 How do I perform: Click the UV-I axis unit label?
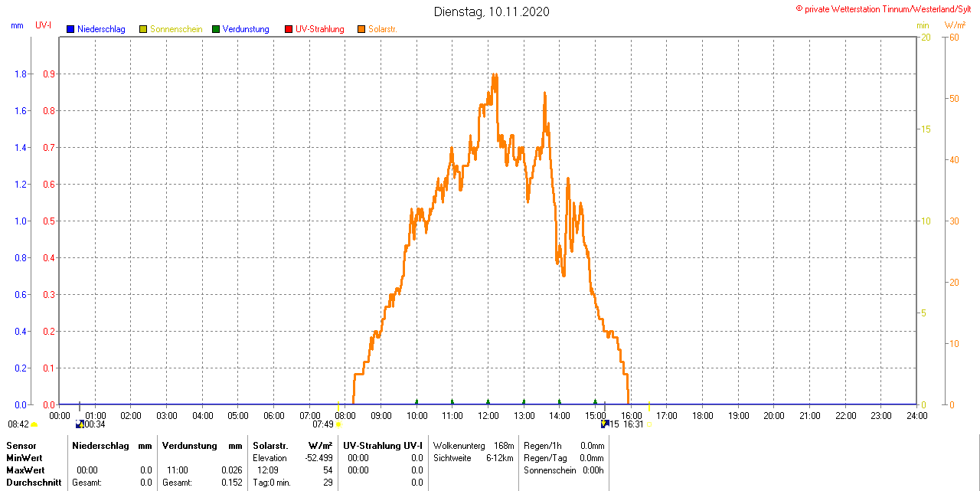tap(44, 26)
